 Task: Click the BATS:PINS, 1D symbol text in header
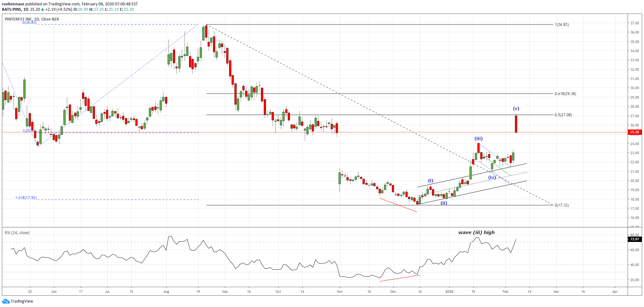pyautogui.click(x=15, y=9)
